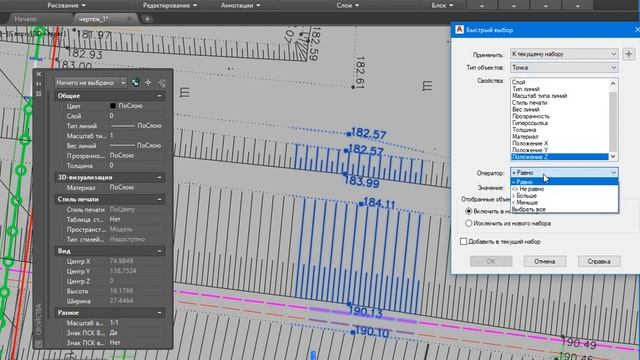
Task: Select 'Включить в новый набор' radio button
Action: (x=469, y=211)
